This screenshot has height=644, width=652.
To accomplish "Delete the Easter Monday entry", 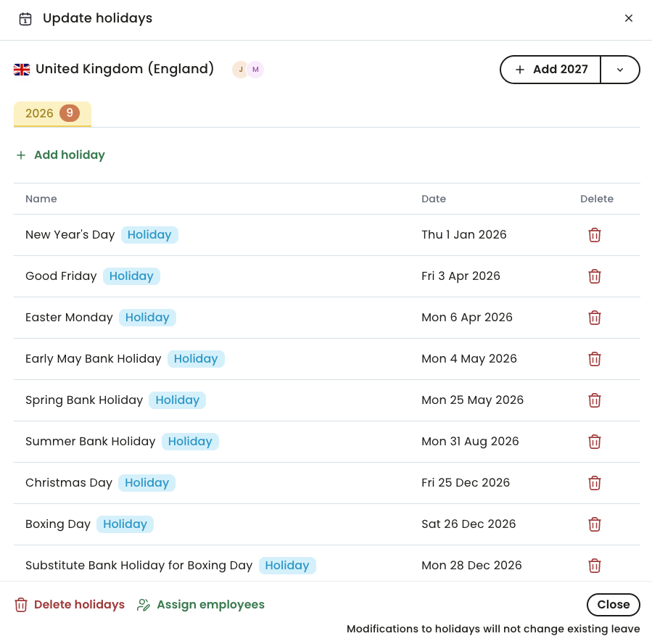I will point(595,318).
